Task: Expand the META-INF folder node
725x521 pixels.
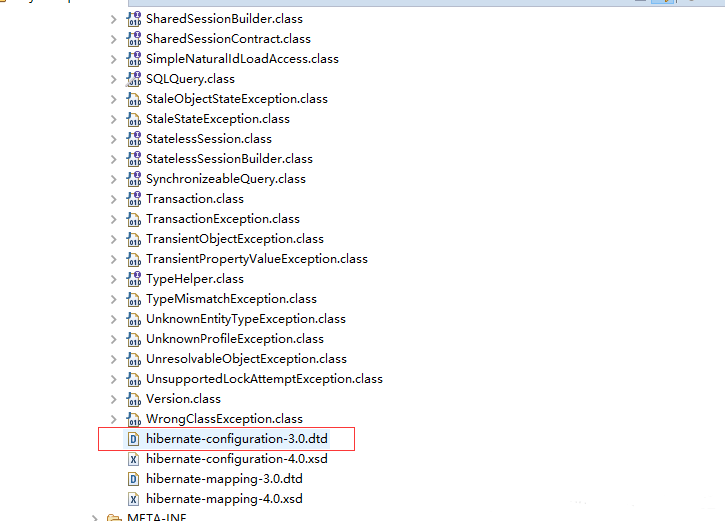Action: (x=94, y=518)
